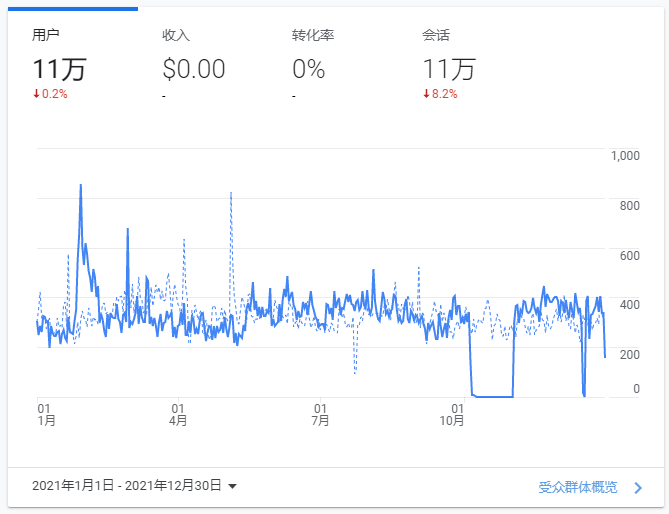Click the 1,000 y-axis label
The image size is (669, 514).
click(x=625, y=155)
